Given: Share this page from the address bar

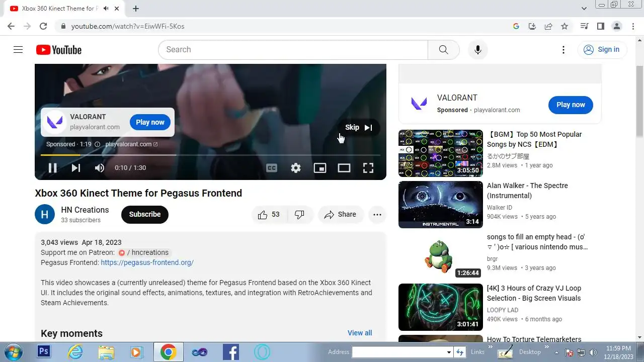Looking at the screenshot, I should click(x=548, y=26).
